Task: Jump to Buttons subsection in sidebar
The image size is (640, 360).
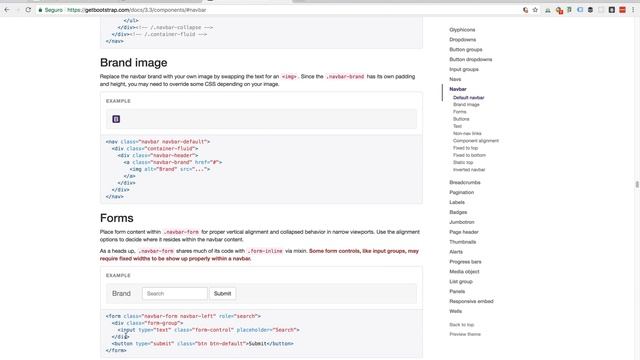Action: pyautogui.click(x=461, y=119)
